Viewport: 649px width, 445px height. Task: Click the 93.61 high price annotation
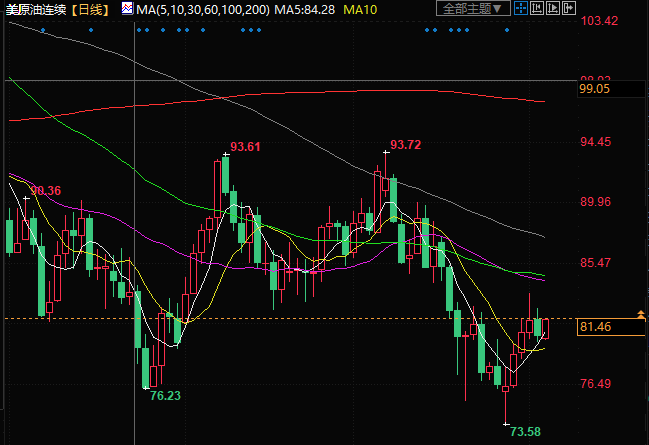coord(245,147)
